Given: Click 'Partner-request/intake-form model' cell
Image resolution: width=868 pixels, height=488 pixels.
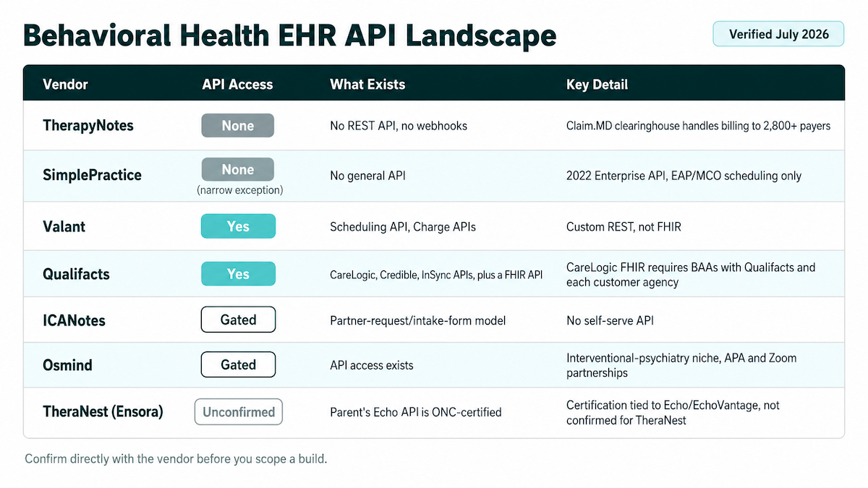Looking at the screenshot, I should 418,320.
